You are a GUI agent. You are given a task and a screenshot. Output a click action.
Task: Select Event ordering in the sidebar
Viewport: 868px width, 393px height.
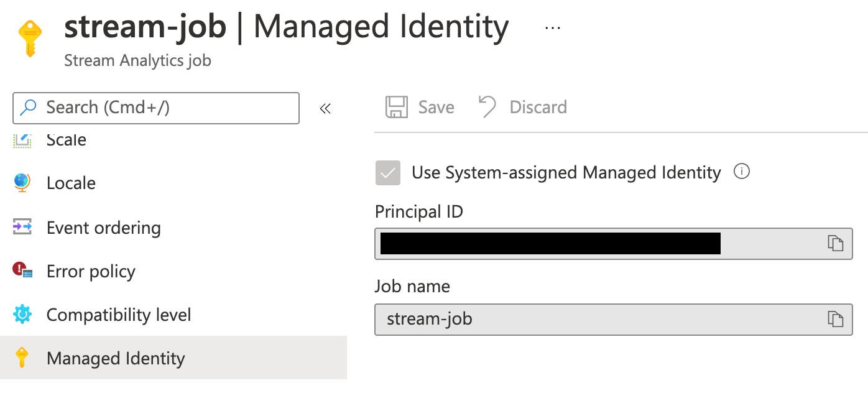[103, 228]
